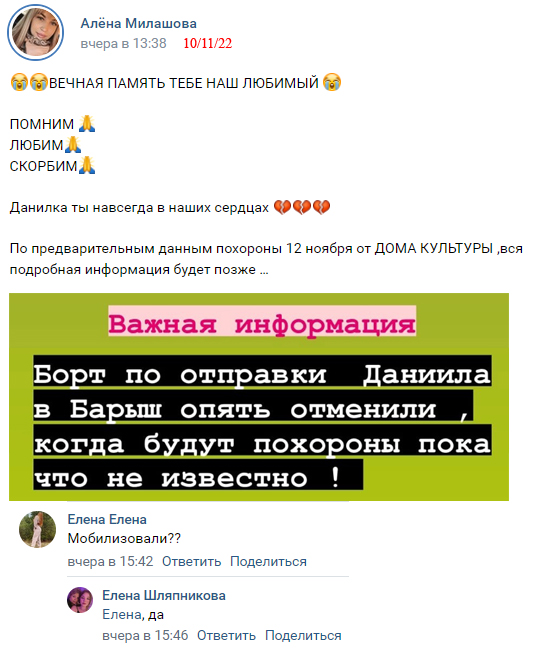Open the green Важная информация image
Image resolution: width=533 pixels, height=648 pixels.
coord(259,397)
